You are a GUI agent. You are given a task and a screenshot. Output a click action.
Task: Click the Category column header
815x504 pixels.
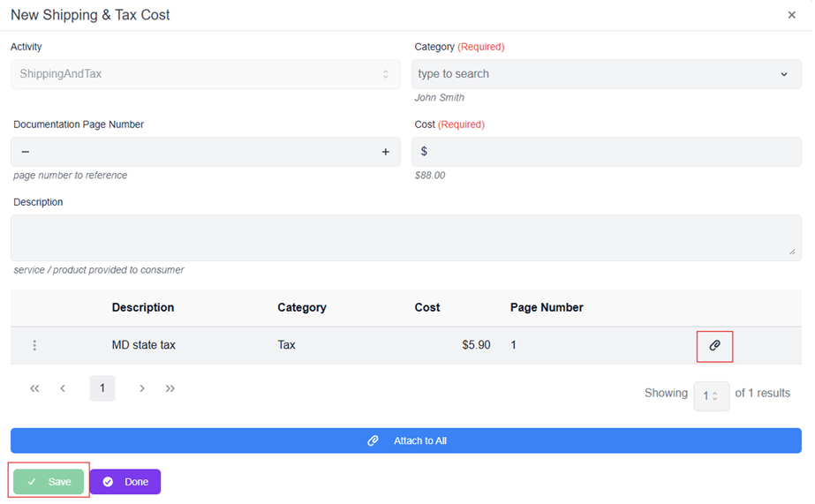click(x=302, y=307)
